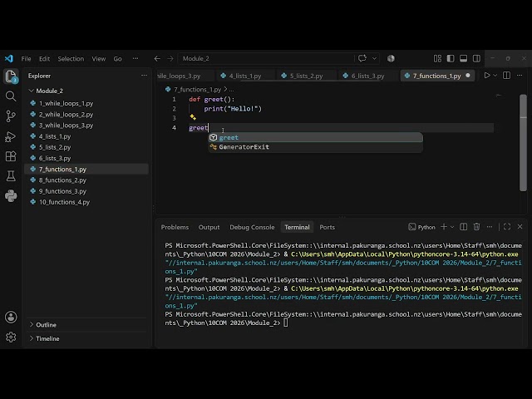Click the editor vertical scrollbar
532x399 pixels.
tap(523, 142)
